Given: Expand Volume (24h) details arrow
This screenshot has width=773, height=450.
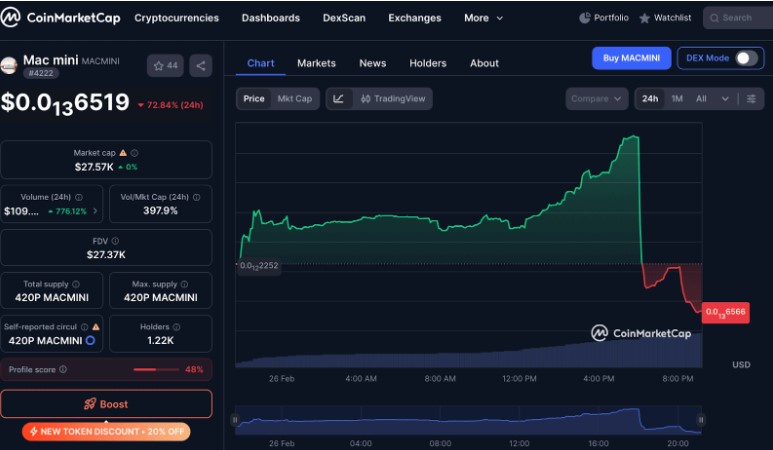Looking at the screenshot, I should pos(95,211).
